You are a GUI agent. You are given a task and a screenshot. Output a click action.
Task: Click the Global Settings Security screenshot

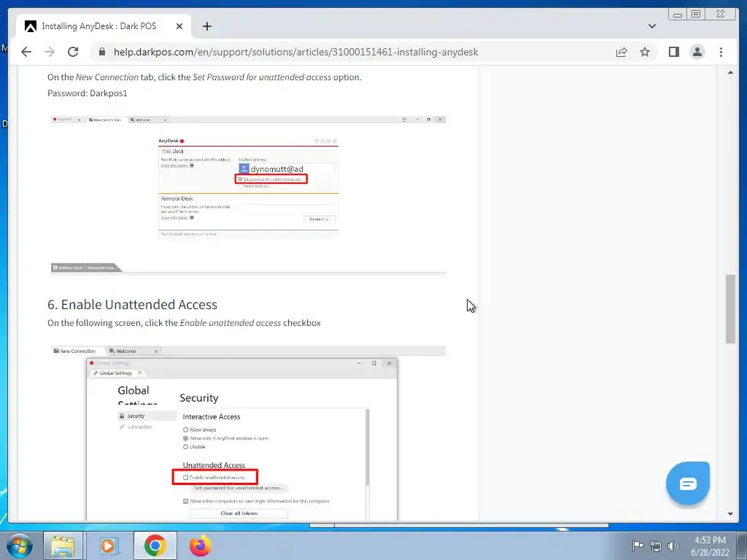pos(248,433)
